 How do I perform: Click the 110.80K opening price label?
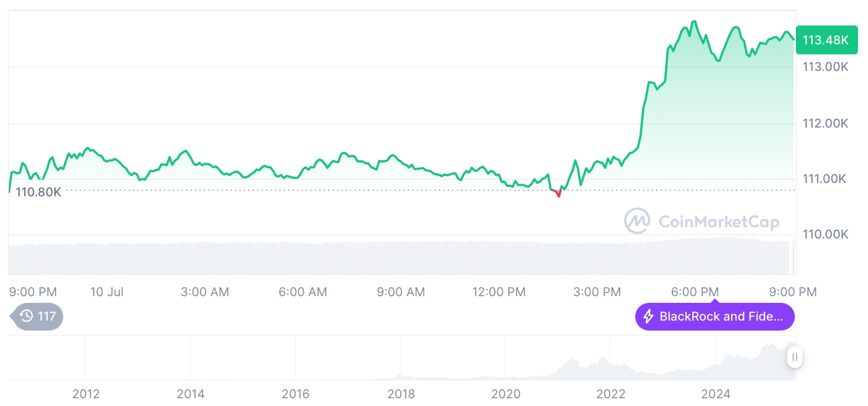tap(38, 192)
